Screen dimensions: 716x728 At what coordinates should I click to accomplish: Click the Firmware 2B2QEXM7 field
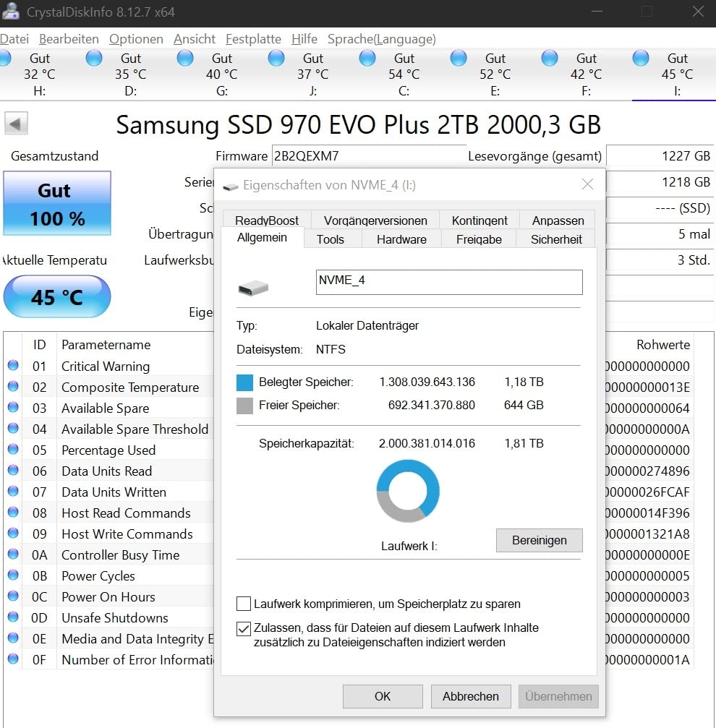coord(369,155)
